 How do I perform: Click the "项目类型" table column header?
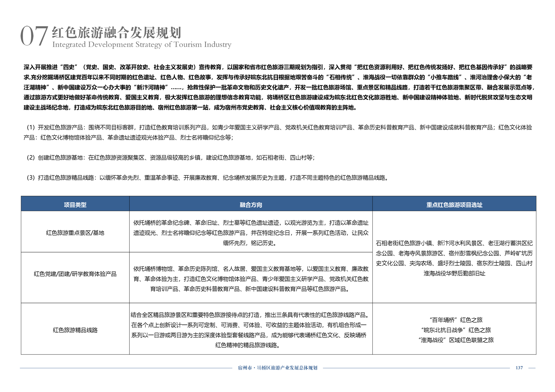click(75, 205)
